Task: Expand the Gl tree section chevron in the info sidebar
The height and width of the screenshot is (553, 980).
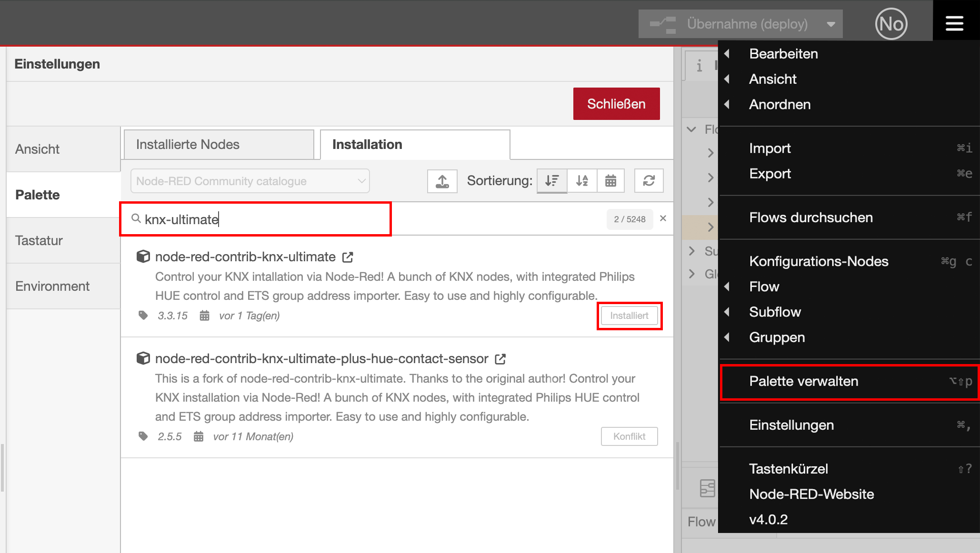Action: point(692,274)
